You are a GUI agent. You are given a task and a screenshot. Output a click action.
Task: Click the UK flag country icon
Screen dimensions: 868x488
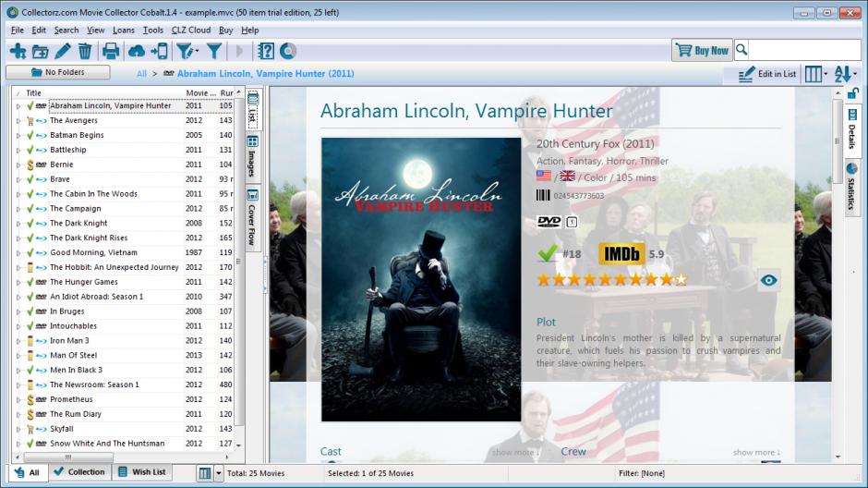pyautogui.click(x=567, y=177)
